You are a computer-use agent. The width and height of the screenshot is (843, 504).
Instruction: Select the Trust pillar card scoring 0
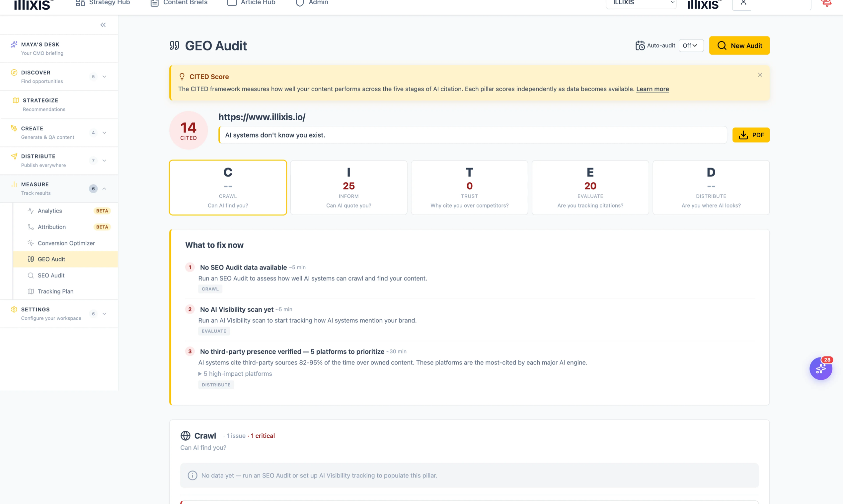tap(469, 187)
